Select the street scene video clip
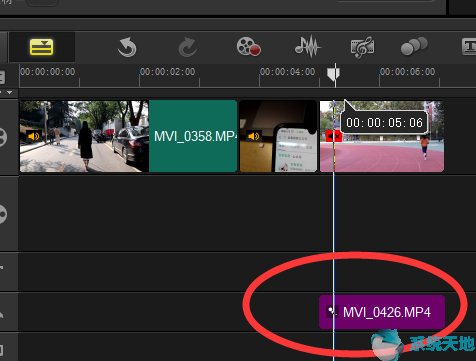This screenshot has height=361, width=476. tap(84, 136)
